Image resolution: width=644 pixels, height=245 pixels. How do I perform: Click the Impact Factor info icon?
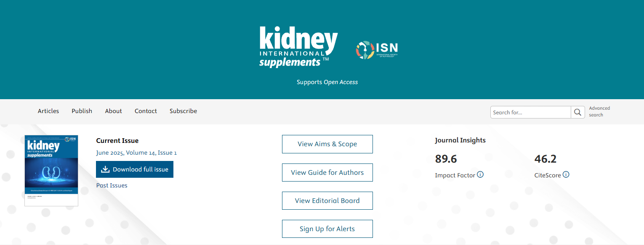[x=480, y=174]
